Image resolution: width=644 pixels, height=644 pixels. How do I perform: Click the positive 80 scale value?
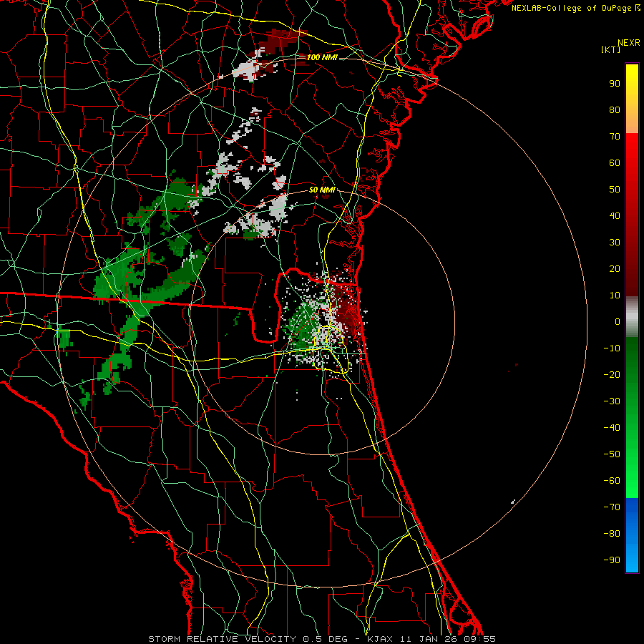point(615,110)
